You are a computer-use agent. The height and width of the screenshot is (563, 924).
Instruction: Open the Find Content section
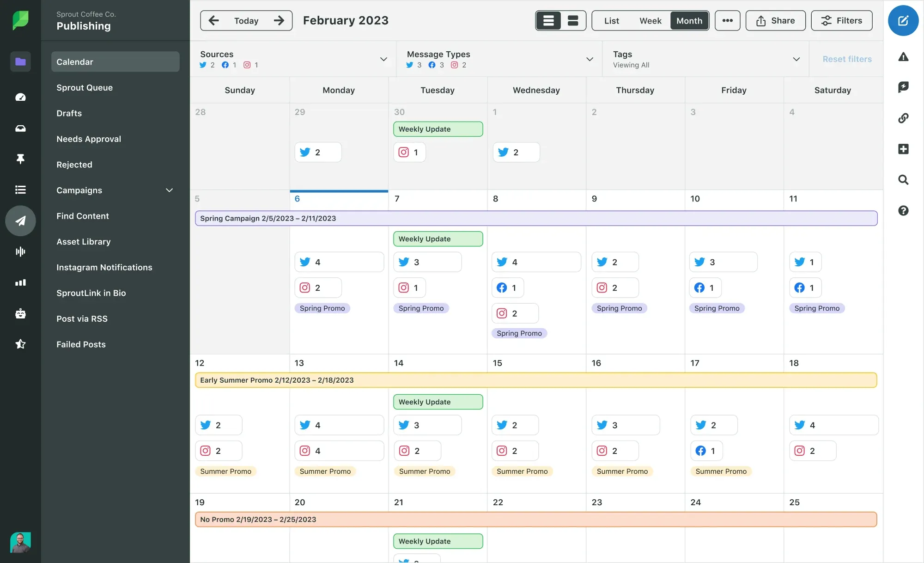click(x=83, y=216)
